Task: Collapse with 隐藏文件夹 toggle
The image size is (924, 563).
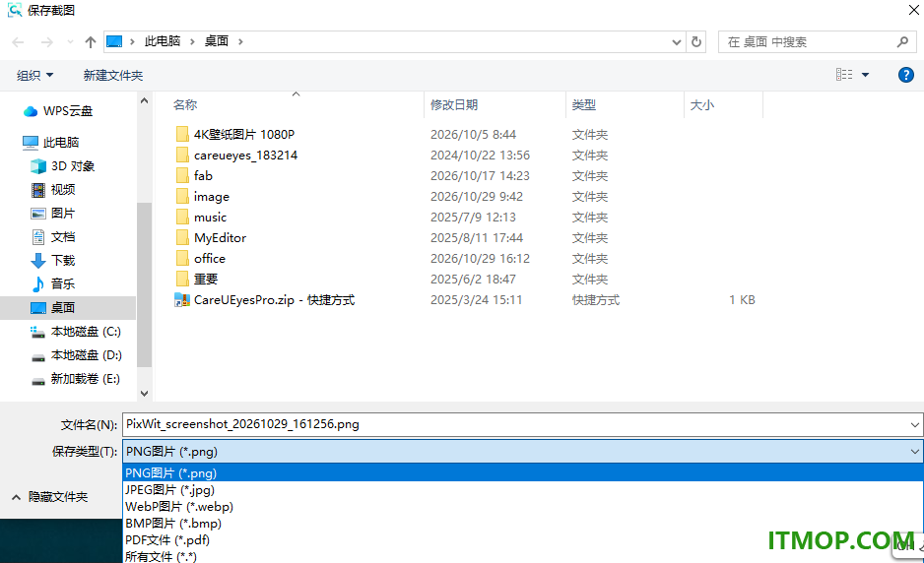Action: tap(50, 497)
